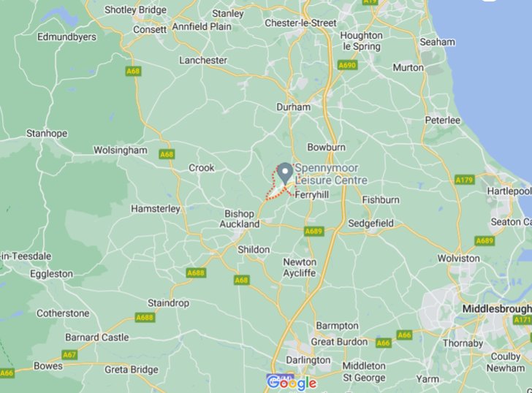This screenshot has width=532, height=393.
Task: Click the A68 shield beside Wolsingham
Action: (x=167, y=155)
